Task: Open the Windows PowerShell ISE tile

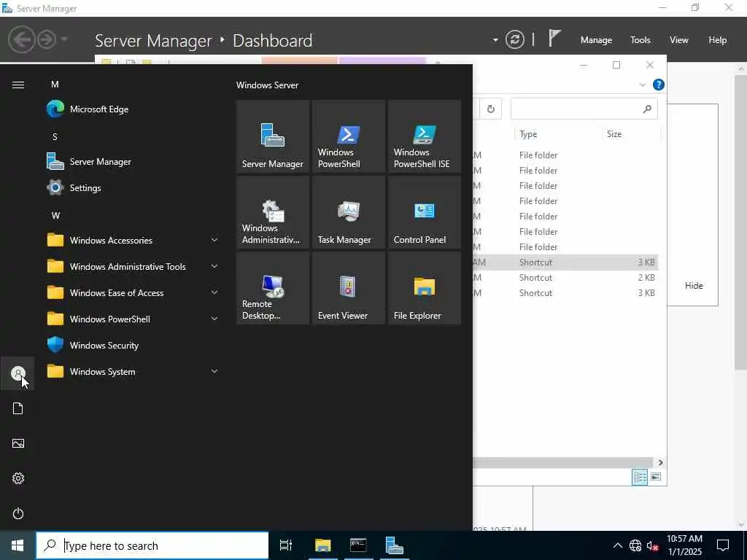Action: pos(424,136)
